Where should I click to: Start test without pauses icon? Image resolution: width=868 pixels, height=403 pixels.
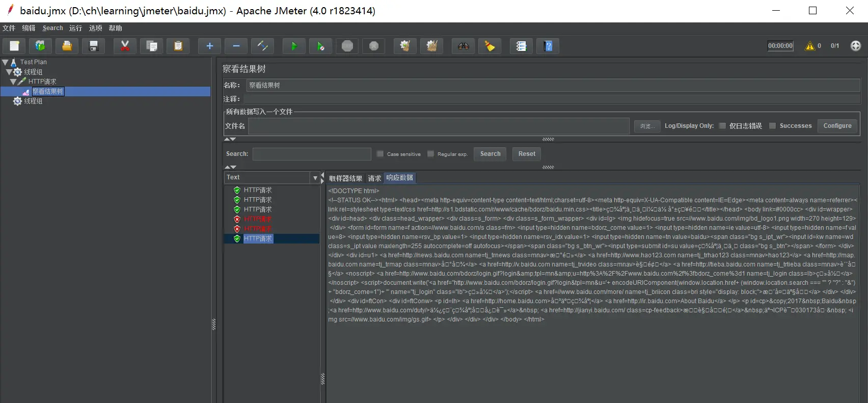pos(320,46)
